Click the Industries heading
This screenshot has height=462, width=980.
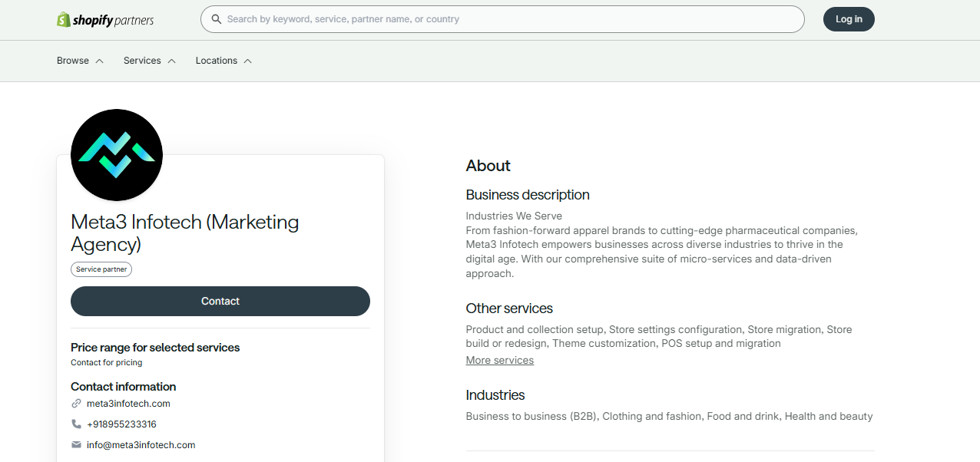495,395
